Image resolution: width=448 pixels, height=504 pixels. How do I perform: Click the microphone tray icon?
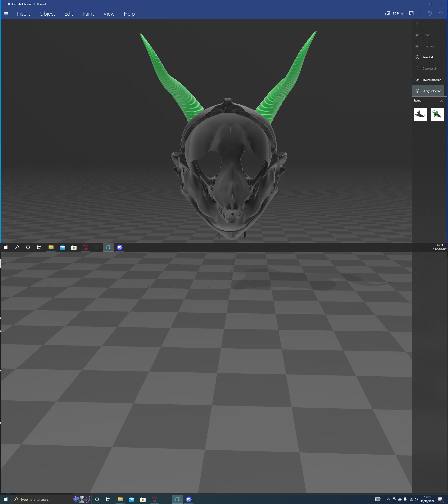click(x=405, y=499)
